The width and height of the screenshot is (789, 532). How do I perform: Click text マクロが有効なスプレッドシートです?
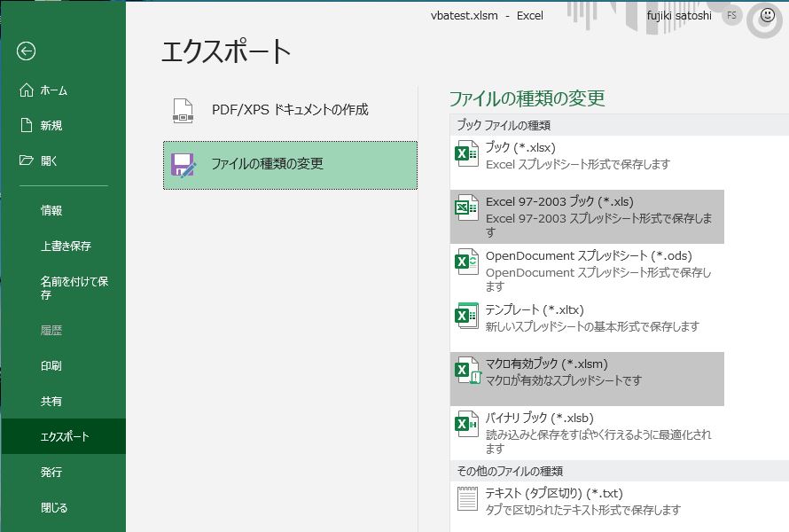click(x=564, y=380)
